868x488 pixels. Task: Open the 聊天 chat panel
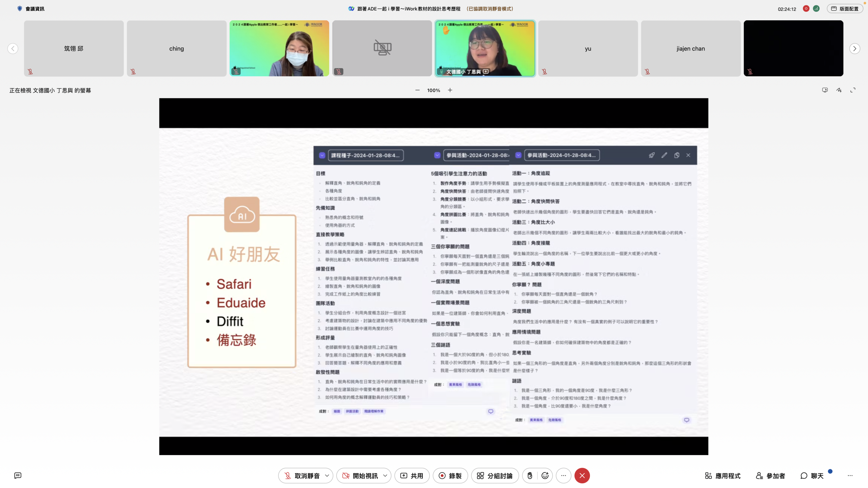click(812, 475)
